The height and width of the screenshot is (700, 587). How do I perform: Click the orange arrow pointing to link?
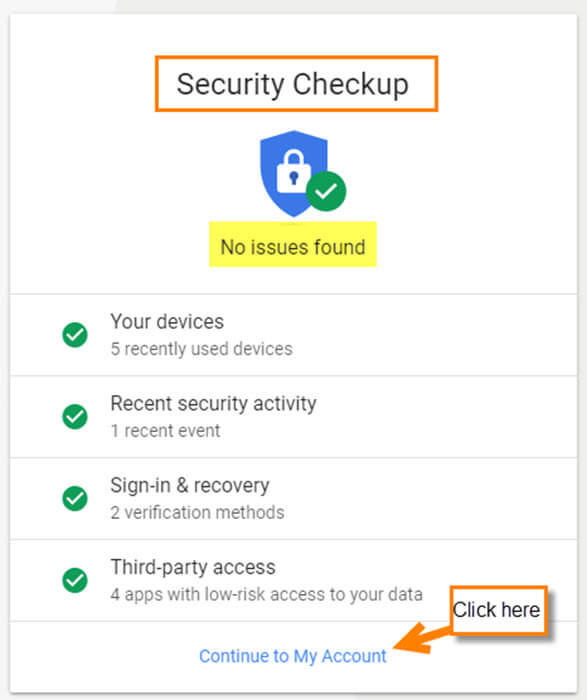(422, 639)
